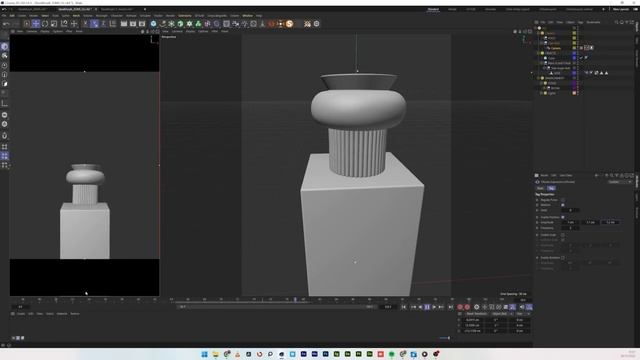Click the Reset Transform button
The height and width of the screenshot is (360, 640).
[476, 313]
